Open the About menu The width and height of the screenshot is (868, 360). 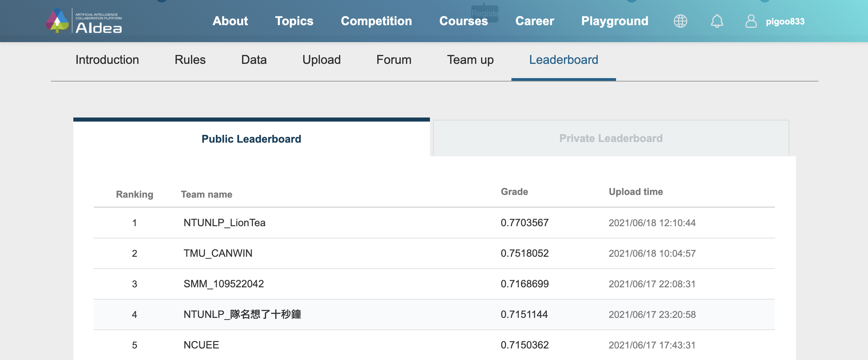tap(230, 21)
